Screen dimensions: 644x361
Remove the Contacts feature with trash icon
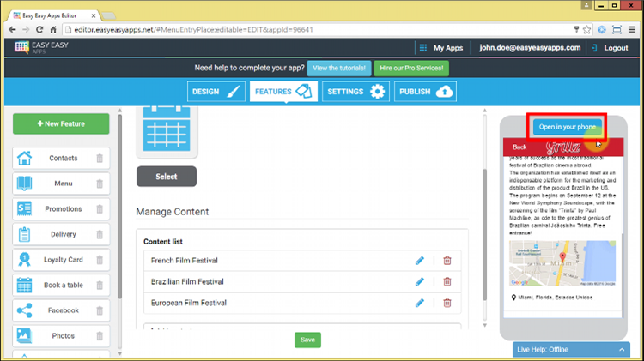click(100, 159)
